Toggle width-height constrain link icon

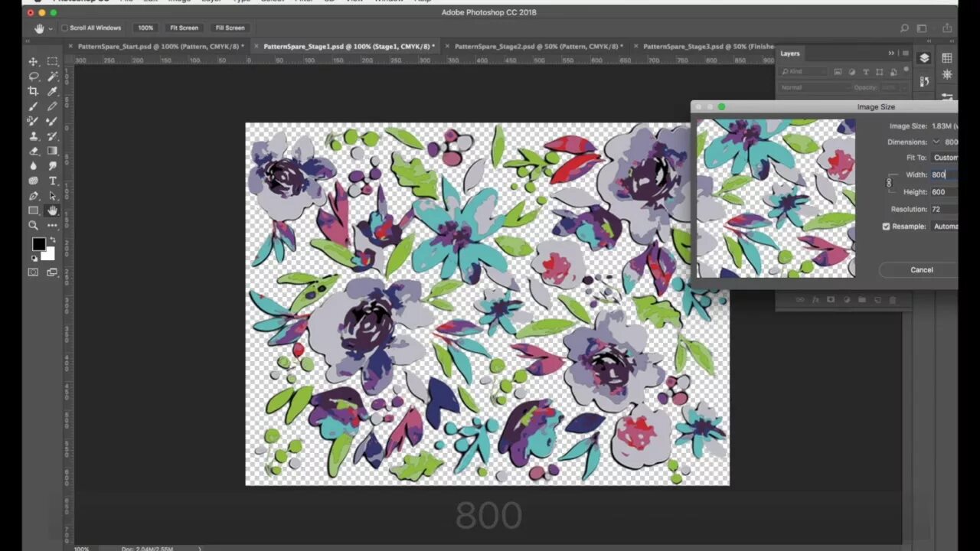click(x=889, y=183)
